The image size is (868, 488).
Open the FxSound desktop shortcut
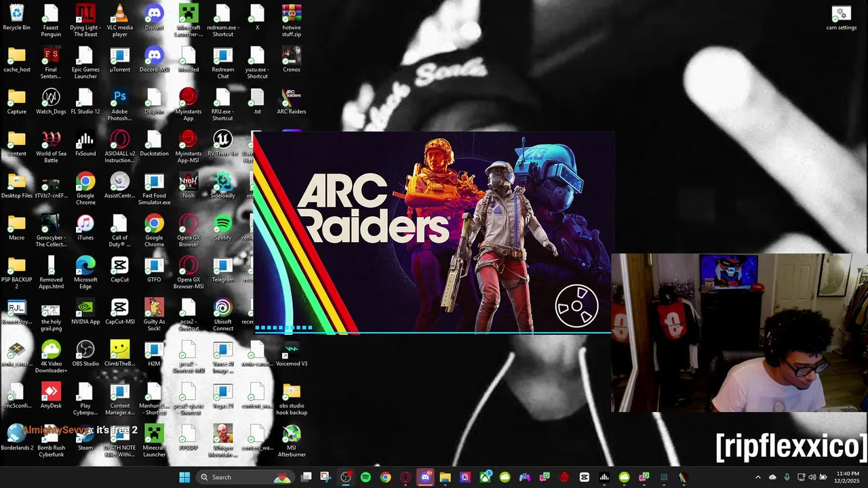point(85,143)
